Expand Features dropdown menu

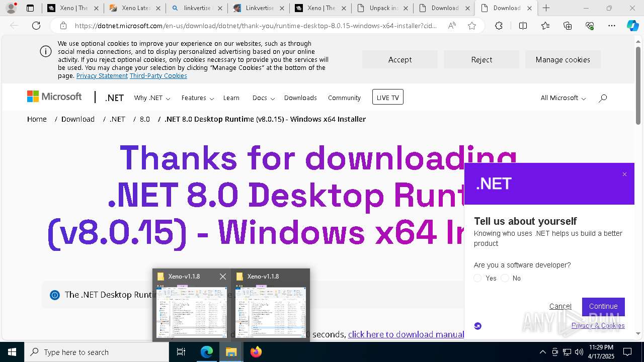point(198,98)
